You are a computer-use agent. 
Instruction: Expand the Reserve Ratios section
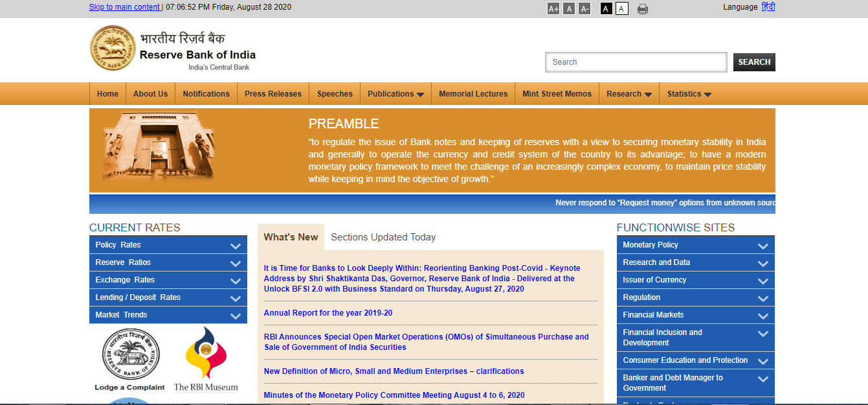(x=168, y=262)
